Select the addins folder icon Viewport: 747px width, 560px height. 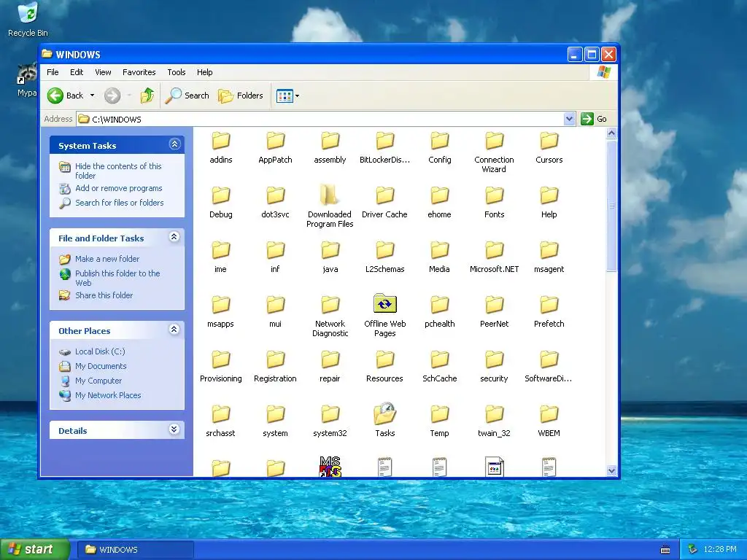[221, 141]
